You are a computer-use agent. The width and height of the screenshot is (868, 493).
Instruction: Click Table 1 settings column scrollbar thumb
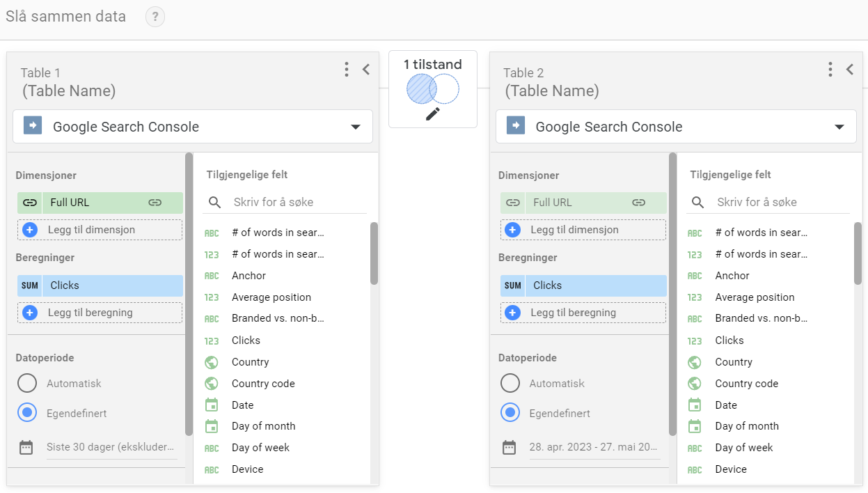click(189, 294)
